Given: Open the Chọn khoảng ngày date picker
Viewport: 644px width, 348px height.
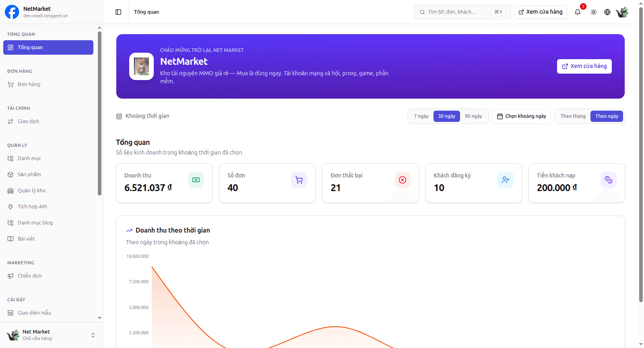Looking at the screenshot, I should click(x=521, y=116).
